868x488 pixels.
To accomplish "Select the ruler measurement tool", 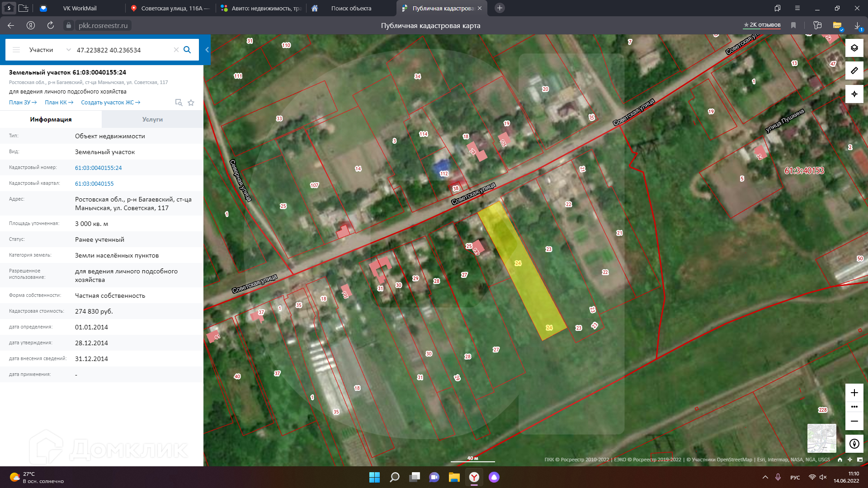I will tap(854, 71).
